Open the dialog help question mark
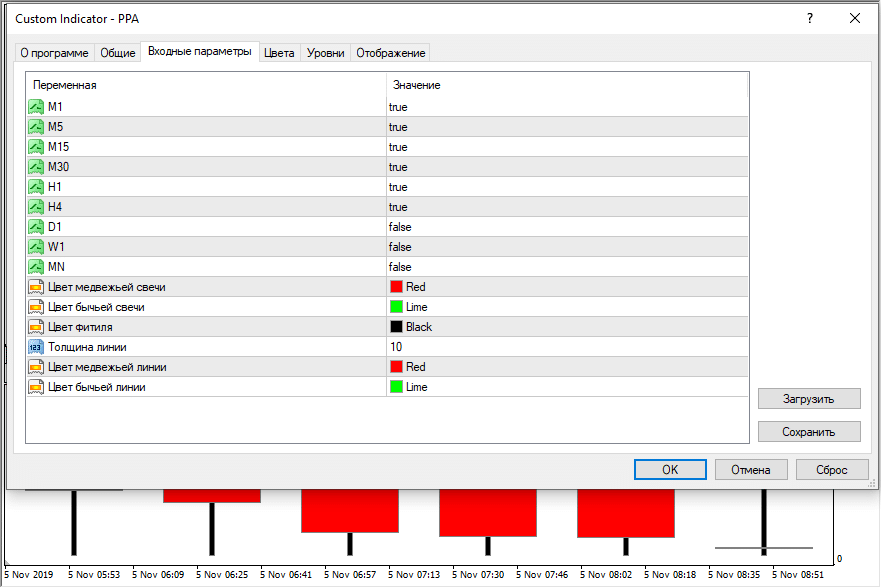The image size is (881, 588). click(810, 18)
